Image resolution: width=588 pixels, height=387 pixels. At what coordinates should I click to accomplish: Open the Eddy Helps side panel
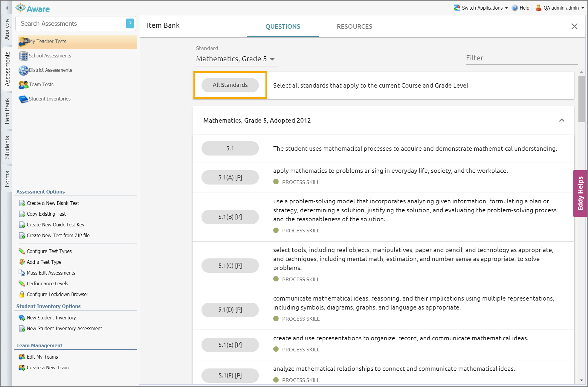coord(580,193)
